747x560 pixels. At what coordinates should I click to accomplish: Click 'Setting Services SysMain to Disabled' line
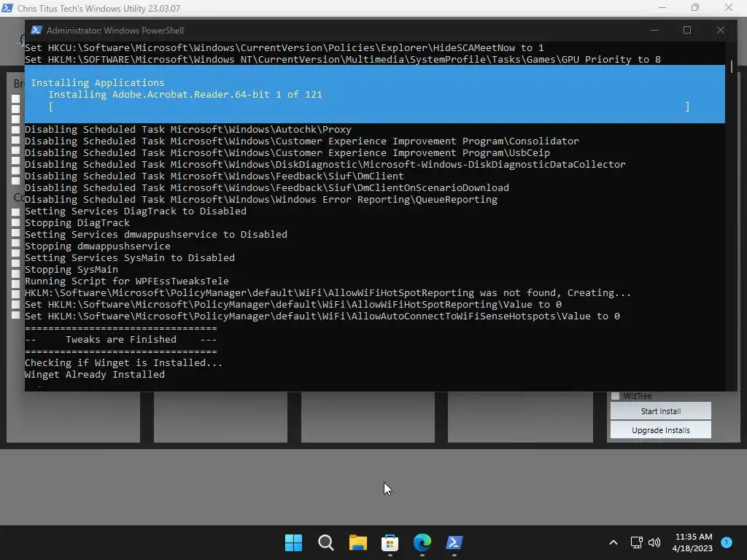130,257
